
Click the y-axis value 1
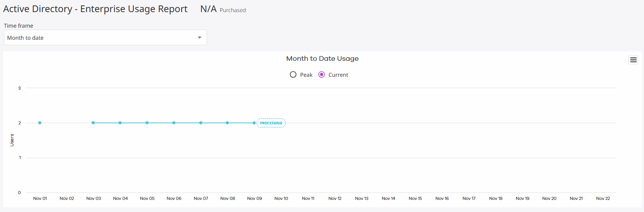(20, 157)
